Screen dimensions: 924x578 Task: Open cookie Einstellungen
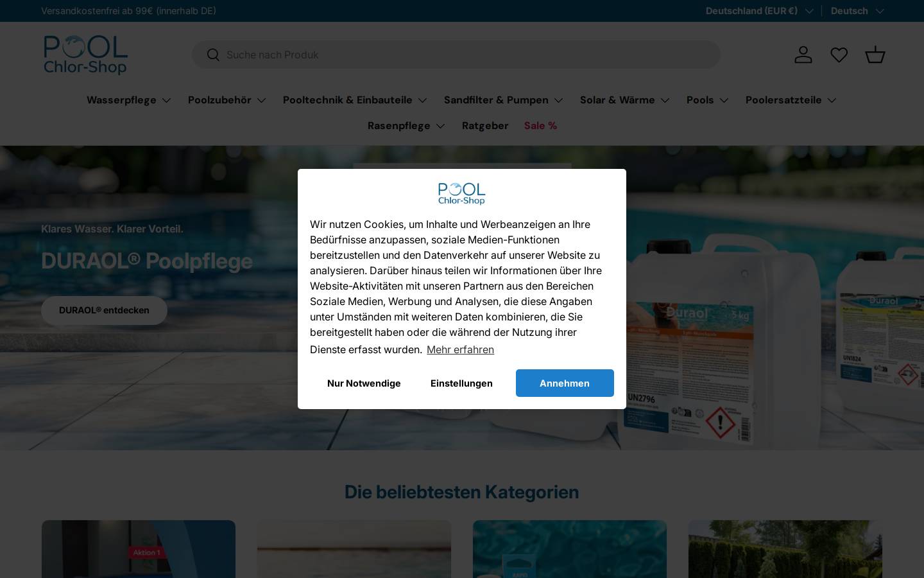click(461, 383)
